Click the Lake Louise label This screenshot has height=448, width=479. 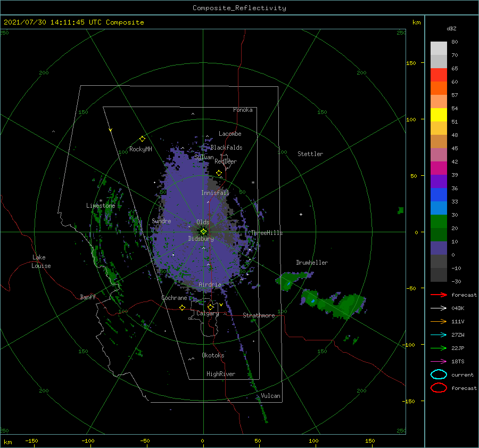(41, 262)
